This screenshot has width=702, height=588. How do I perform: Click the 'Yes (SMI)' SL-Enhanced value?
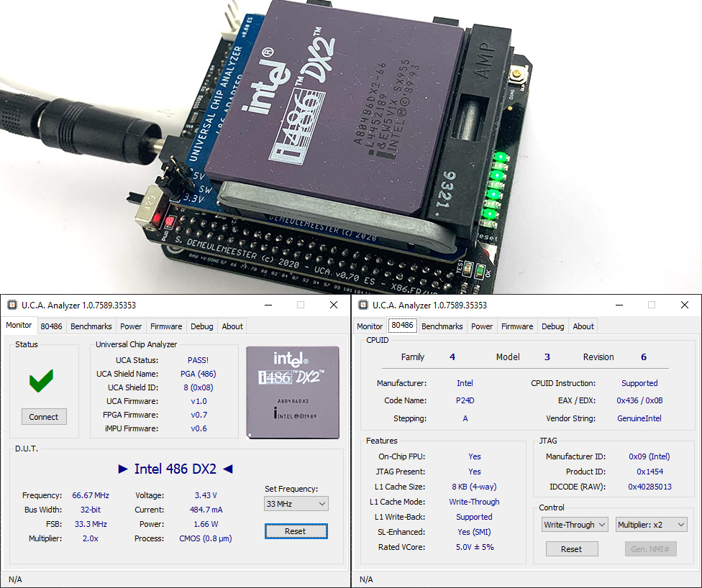click(x=474, y=532)
